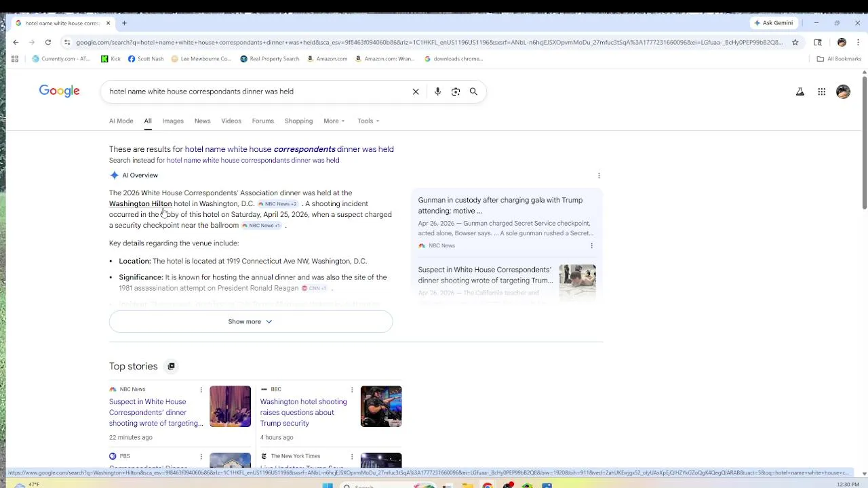Switch to Videos tab
Viewport: 868px width, 488px height.
click(231, 121)
